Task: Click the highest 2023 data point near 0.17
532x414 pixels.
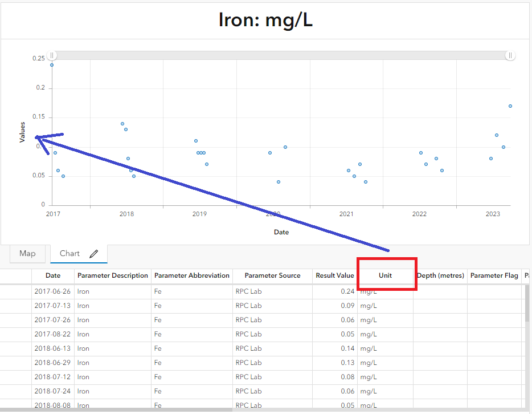Action: click(510, 106)
